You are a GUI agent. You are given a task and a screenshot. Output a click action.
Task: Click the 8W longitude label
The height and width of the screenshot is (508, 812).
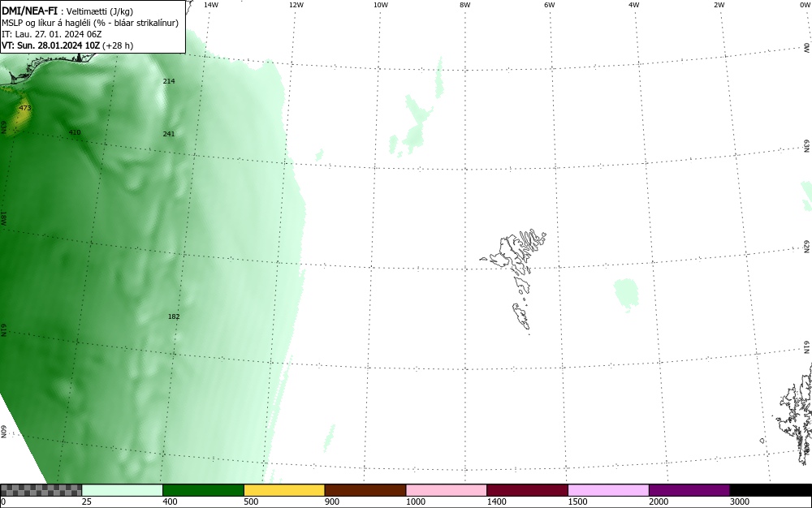click(x=465, y=5)
